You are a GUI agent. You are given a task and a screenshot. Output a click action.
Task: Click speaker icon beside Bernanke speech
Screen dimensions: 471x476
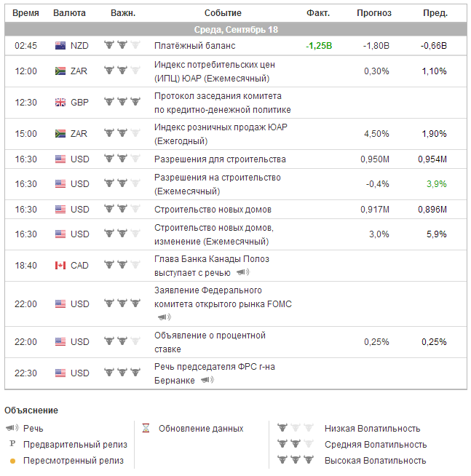click(x=207, y=380)
